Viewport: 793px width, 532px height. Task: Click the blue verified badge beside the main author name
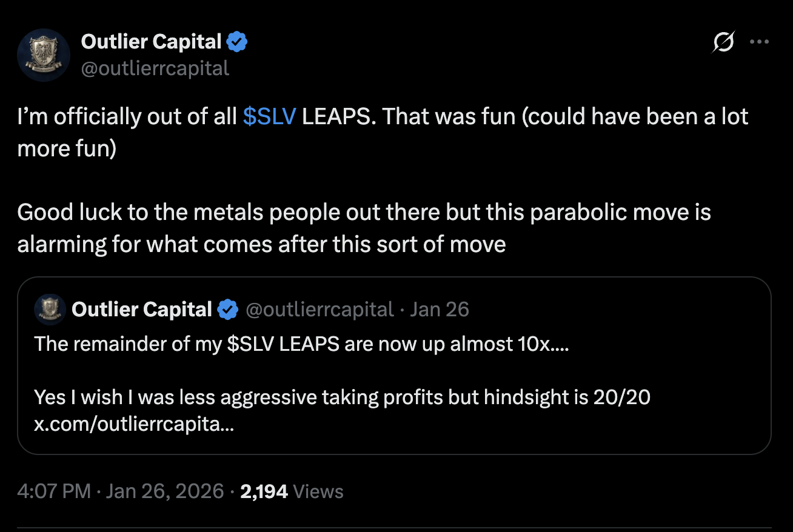236,42
